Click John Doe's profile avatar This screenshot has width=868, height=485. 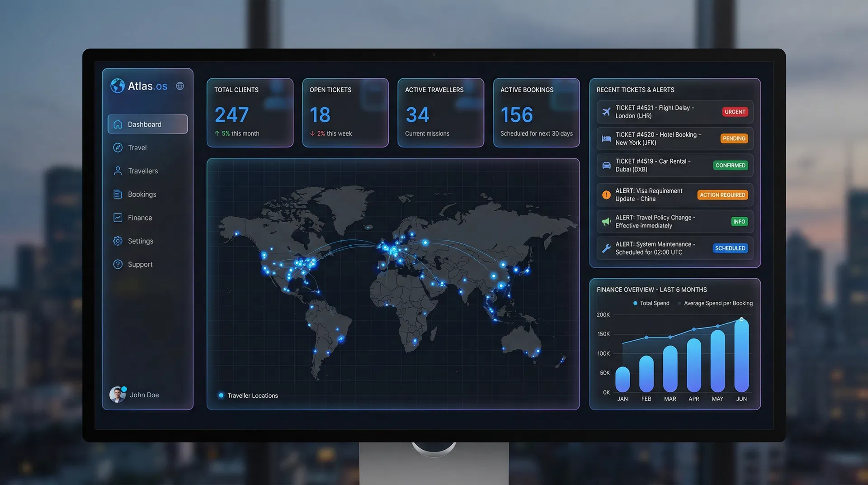click(117, 395)
